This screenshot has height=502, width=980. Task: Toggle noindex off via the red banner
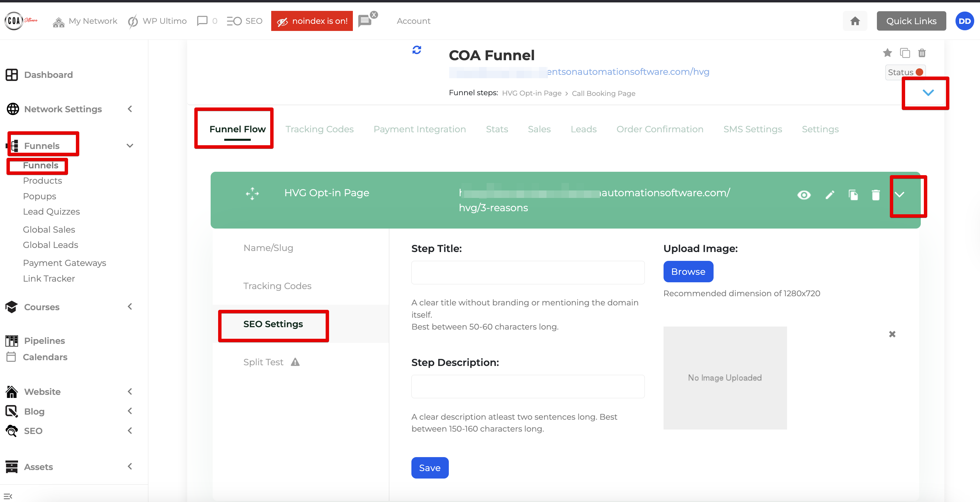(312, 21)
